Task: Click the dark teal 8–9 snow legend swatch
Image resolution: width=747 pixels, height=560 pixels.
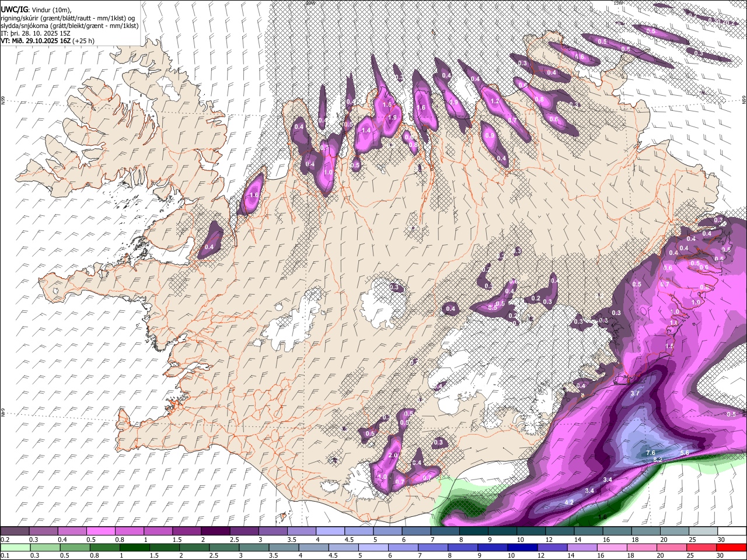Action: pyautogui.click(x=473, y=531)
